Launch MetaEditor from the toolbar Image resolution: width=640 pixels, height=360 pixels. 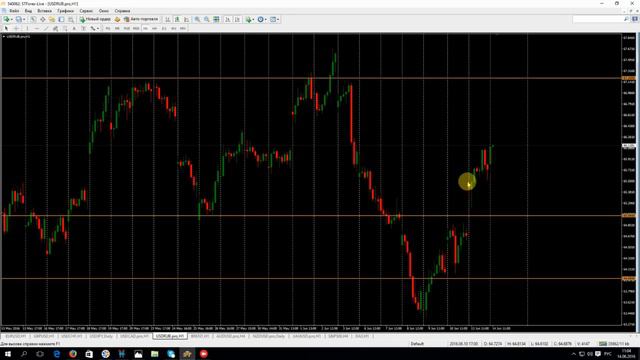tap(117, 19)
